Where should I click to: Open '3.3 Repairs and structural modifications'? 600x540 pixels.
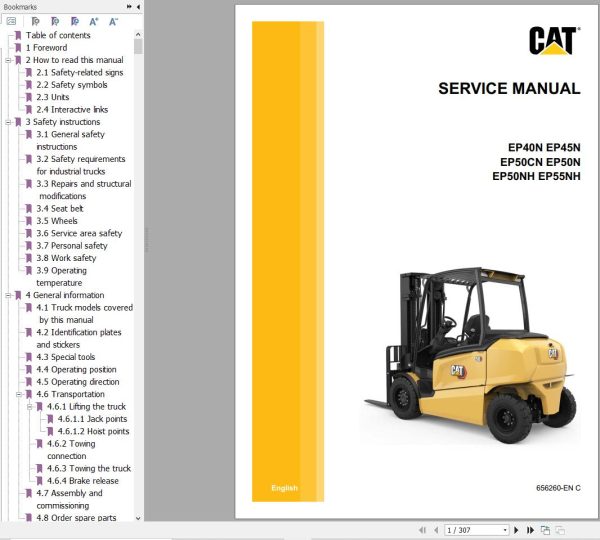coord(84,190)
